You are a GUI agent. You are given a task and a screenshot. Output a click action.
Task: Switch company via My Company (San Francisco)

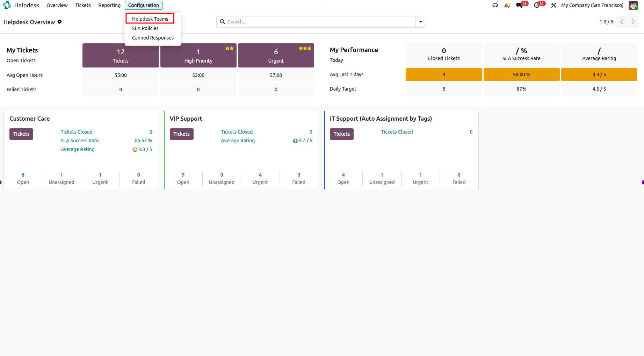pyautogui.click(x=592, y=5)
